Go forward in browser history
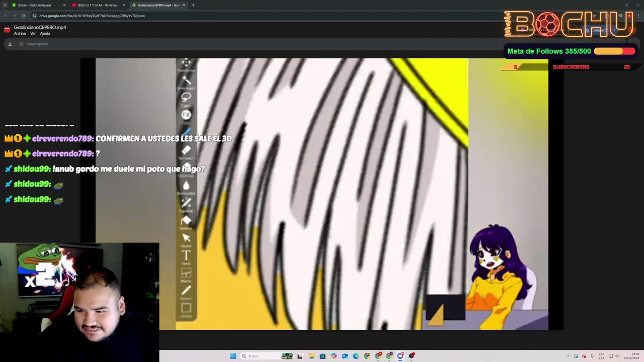 14,16
